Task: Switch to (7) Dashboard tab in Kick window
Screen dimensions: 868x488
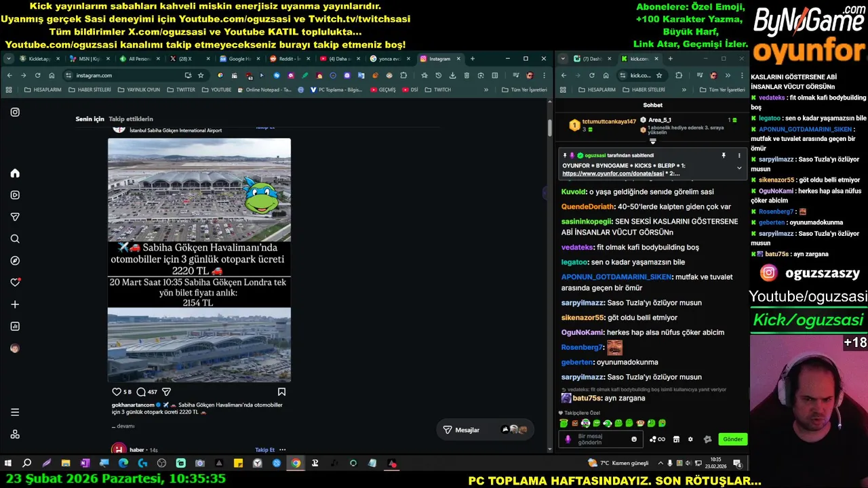Action: [x=593, y=59]
